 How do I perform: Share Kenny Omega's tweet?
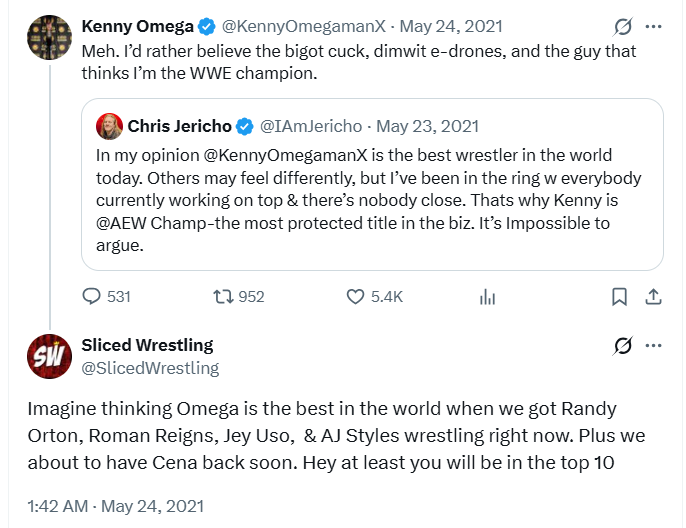click(652, 296)
